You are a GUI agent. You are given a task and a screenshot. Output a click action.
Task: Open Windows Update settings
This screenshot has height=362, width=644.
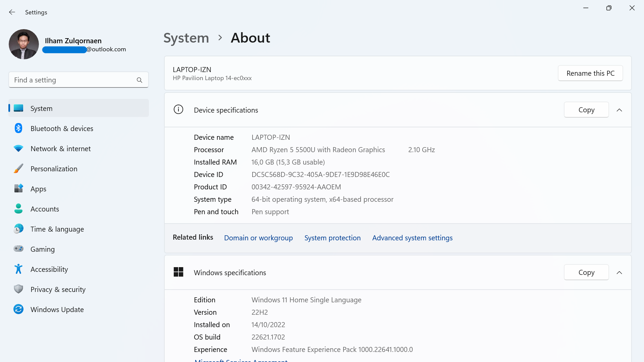point(57,309)
